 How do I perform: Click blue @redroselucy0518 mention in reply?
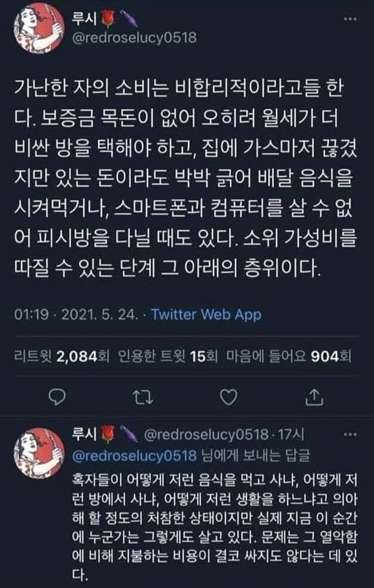(134, 455)
